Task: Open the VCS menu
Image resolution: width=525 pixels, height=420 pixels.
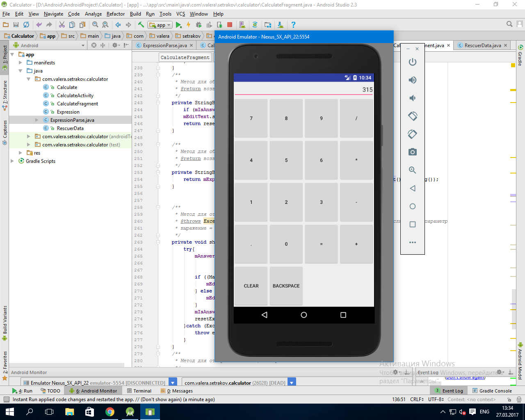Action: click(x=180, y=14)
